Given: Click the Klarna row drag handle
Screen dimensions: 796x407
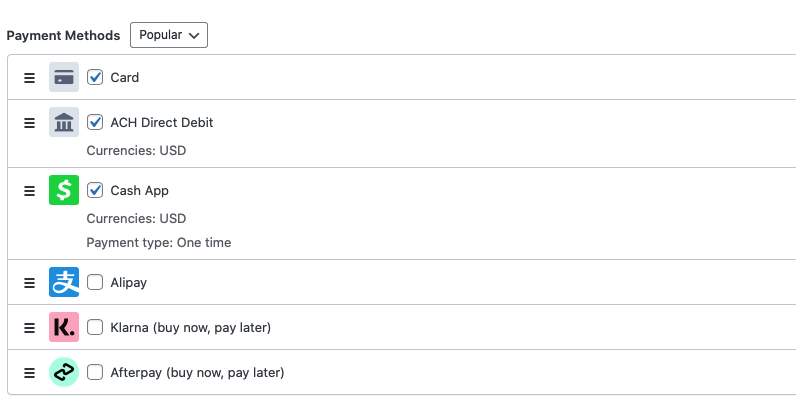Looking at the screenshot, I should tap(29, 327).
